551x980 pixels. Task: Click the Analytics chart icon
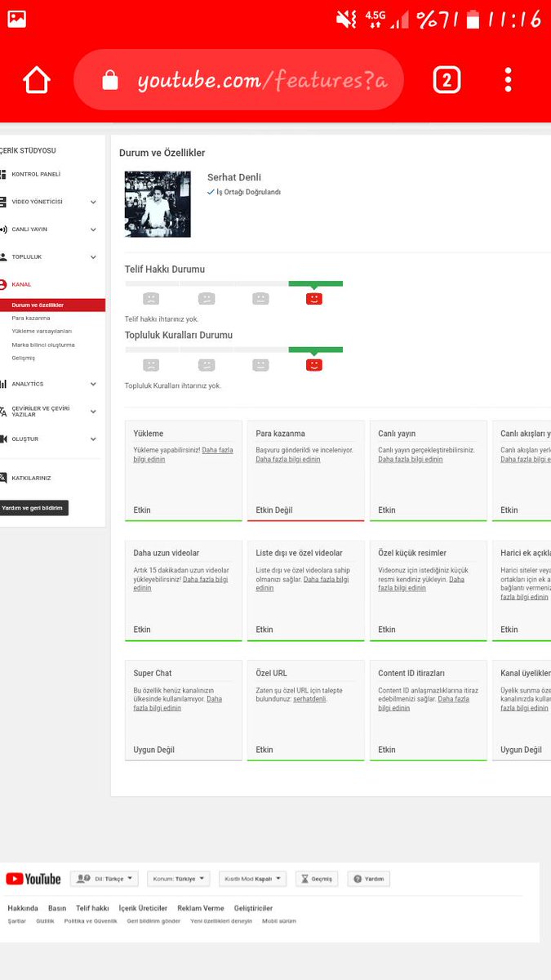[x=3, y=384]
